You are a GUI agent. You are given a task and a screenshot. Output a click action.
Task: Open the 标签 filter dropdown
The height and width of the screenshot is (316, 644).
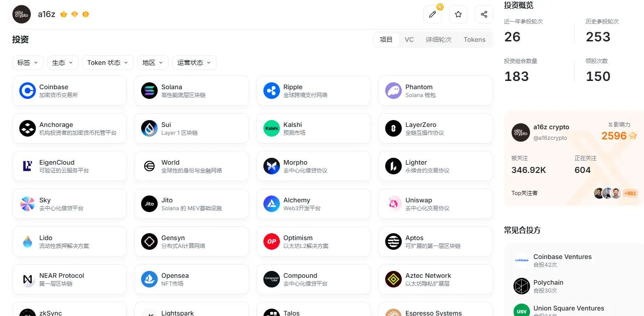coord(28,63)
